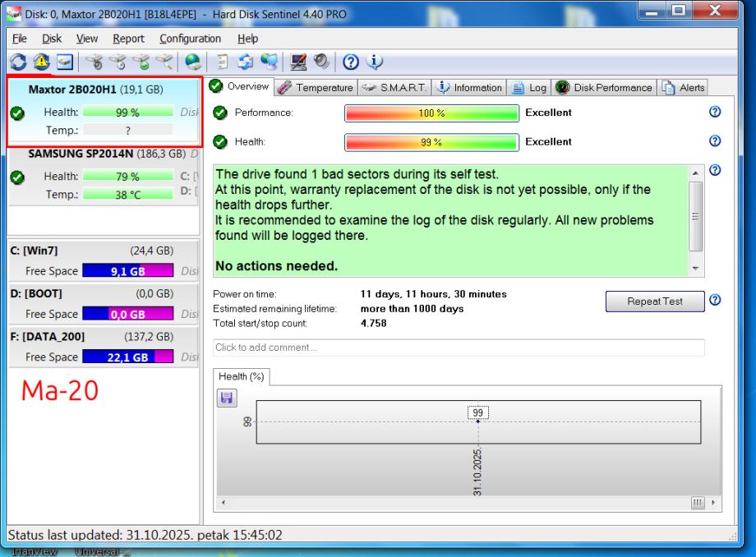
Task: Select the Maxtor 2B020H1 disk entry
Action: click(104, 112)
